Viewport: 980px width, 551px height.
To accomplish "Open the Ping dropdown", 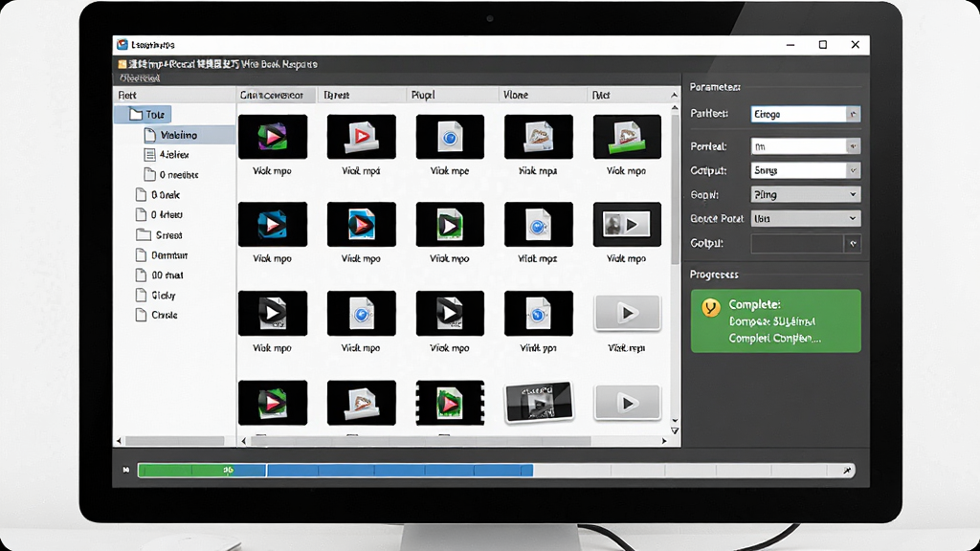I will 805,194.
